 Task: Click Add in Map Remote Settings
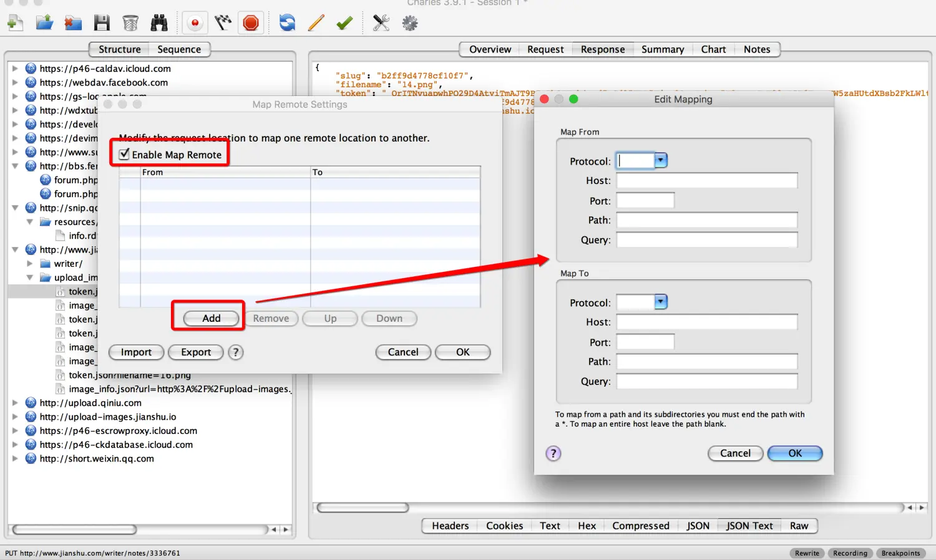pos(212,318)
